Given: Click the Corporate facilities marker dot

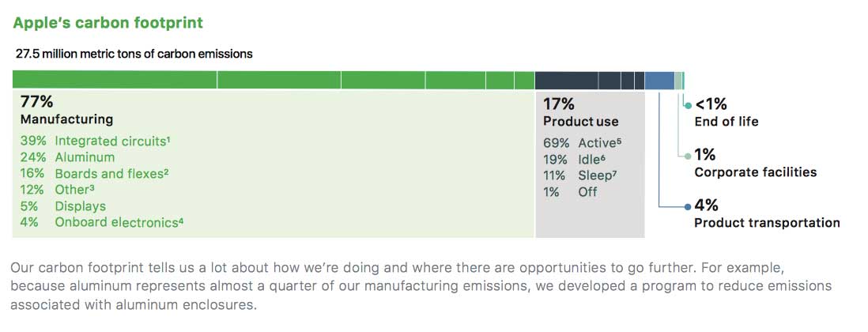Looking at the screenshot, I should tap(688, 156).
